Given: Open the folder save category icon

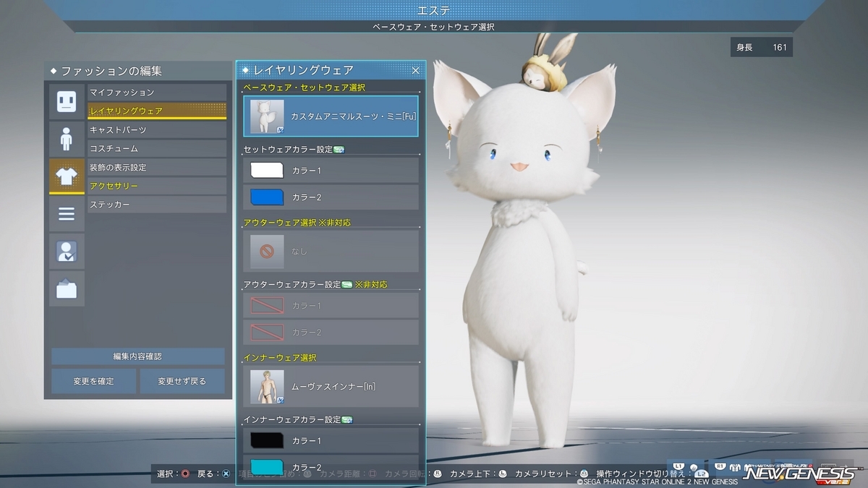Looking at the screenshot, I should coord(67,289).
